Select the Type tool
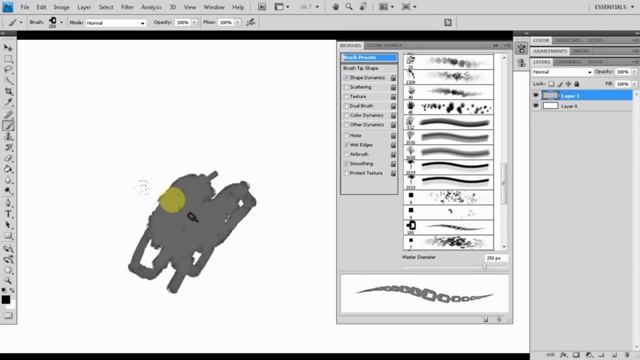The height and width of the screenshot is (360, 640). (8, 214)
